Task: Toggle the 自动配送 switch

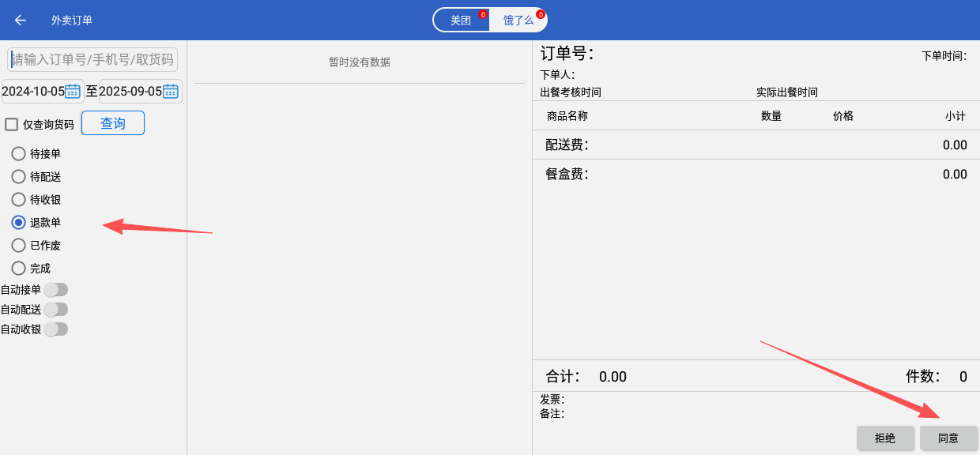Action: (56, 310)
